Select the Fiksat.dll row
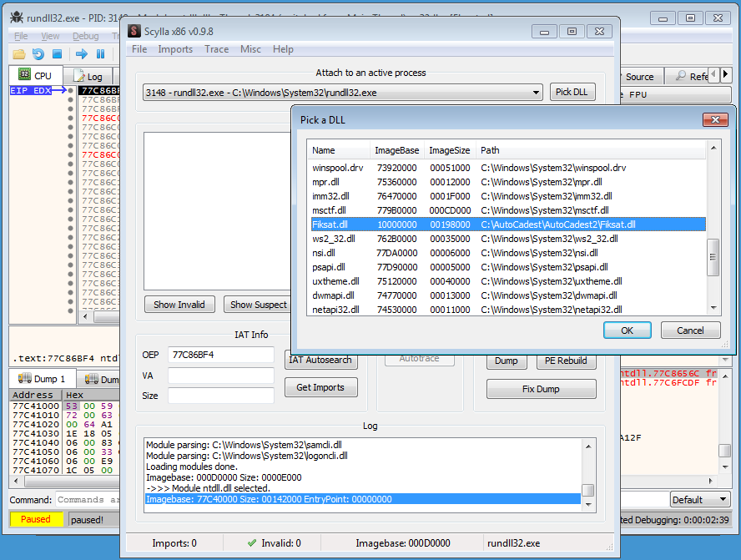741x560 pixels. [508, 225]
